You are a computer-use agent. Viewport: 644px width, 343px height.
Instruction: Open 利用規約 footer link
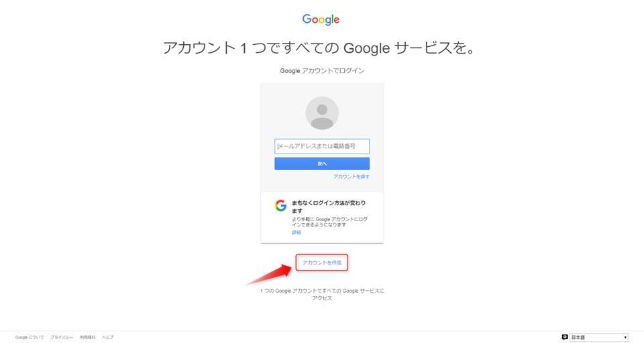(x=87, y=337)
